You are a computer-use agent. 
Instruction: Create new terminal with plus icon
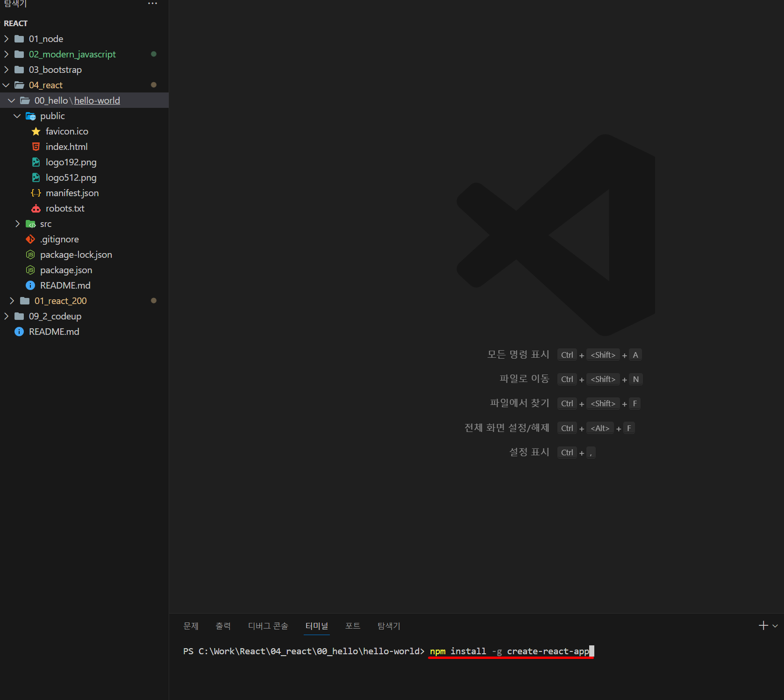coord(763,625)
